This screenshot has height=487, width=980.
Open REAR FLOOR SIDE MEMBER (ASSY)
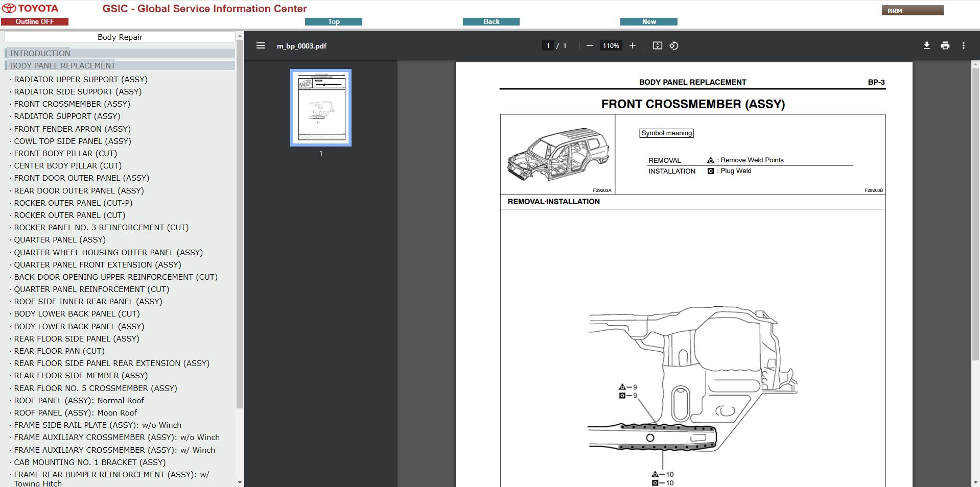(81, 375)
